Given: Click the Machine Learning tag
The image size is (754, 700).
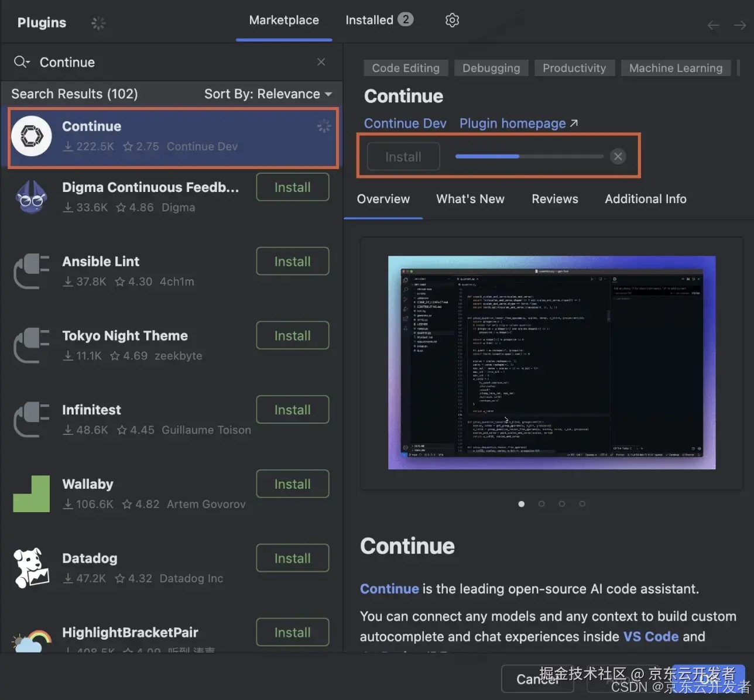Looking at the screenshot, I should [676, 68].
